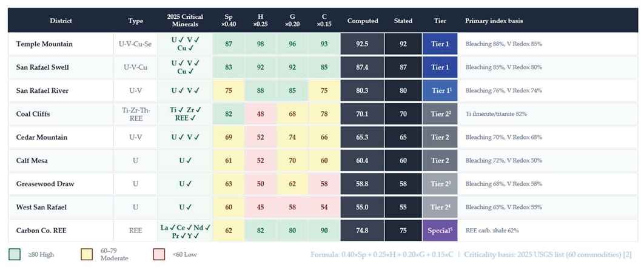Select the Coal Cliffs district row name
Image resolution: width=644 pixels, height=267 pixels.
coord(33,114)
